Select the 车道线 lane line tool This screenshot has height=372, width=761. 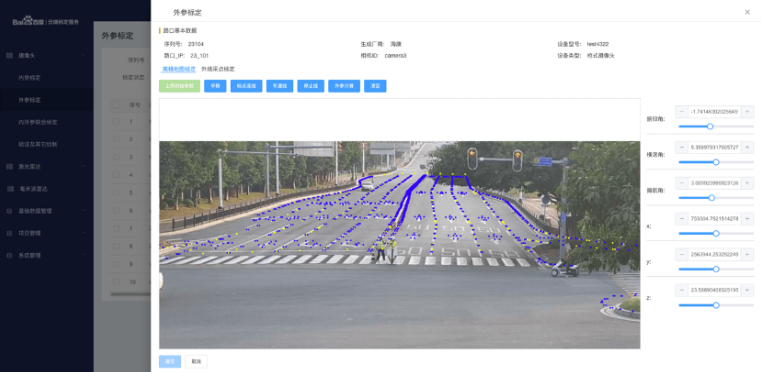pyautogui.click(x=280, y=86)
